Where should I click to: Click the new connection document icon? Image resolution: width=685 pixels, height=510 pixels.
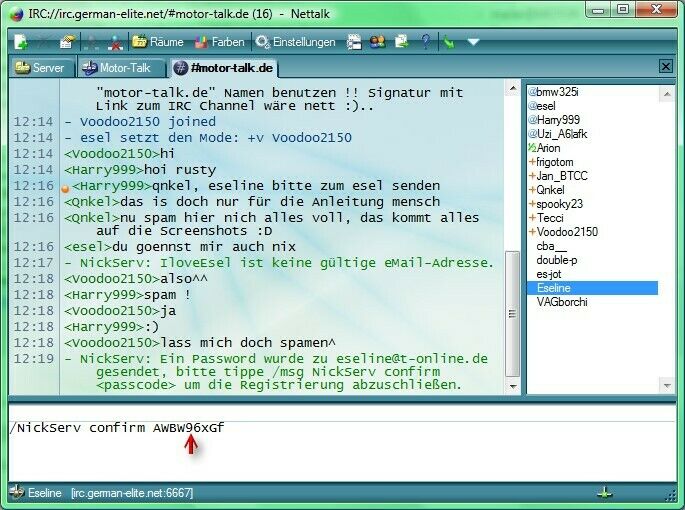pos(21,42)
